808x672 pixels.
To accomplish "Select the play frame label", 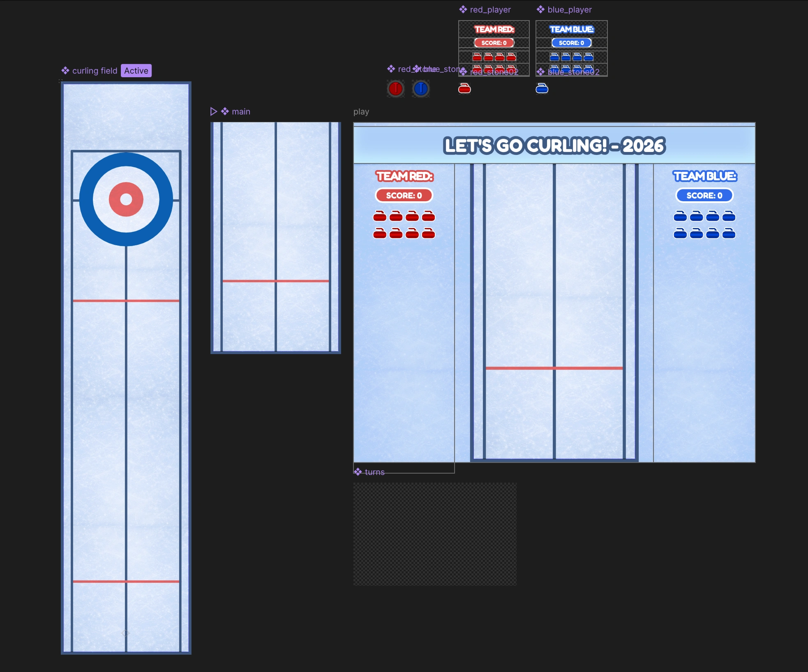I will click(x=361, y=112).
